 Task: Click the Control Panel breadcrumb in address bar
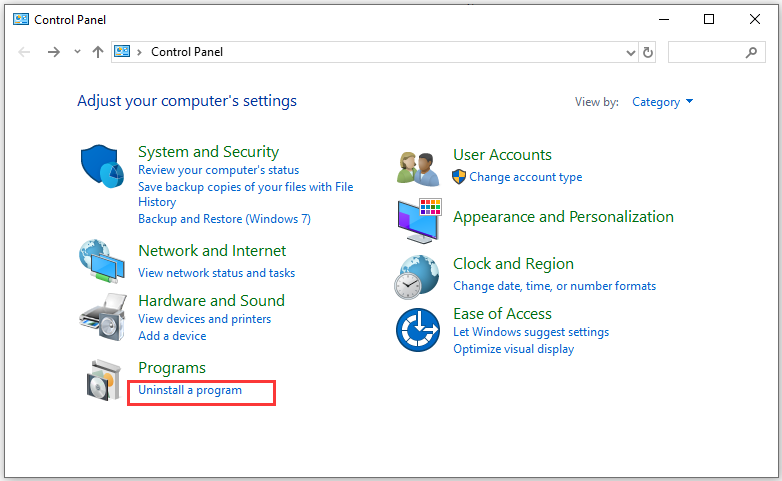click(x=187, y=52)
